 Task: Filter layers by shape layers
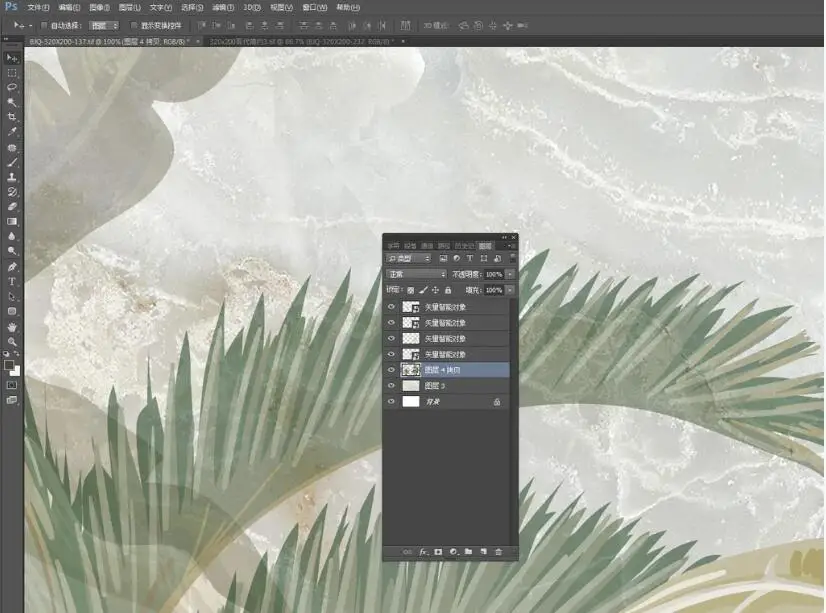point(484,259)
